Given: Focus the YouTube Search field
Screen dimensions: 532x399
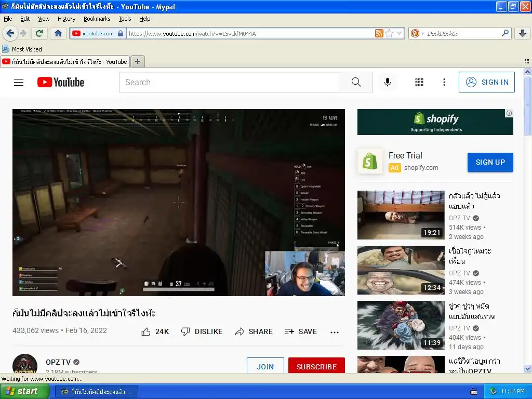Looking at the screenshot, I should (229, 82).
